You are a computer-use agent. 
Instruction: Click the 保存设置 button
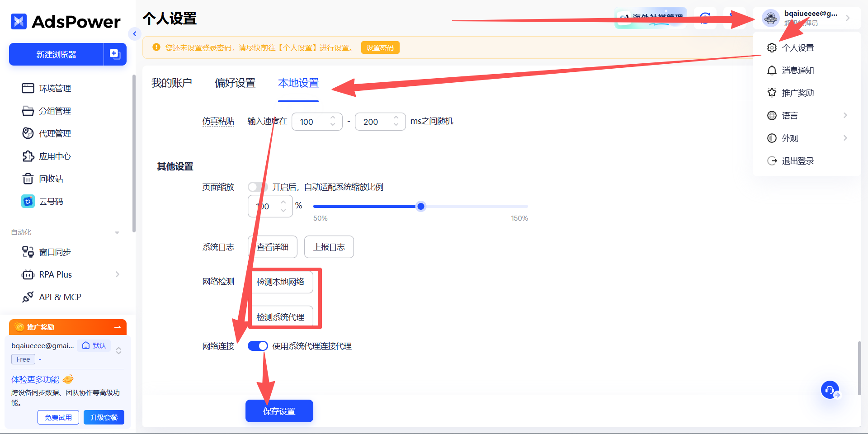tap(279, 411)
